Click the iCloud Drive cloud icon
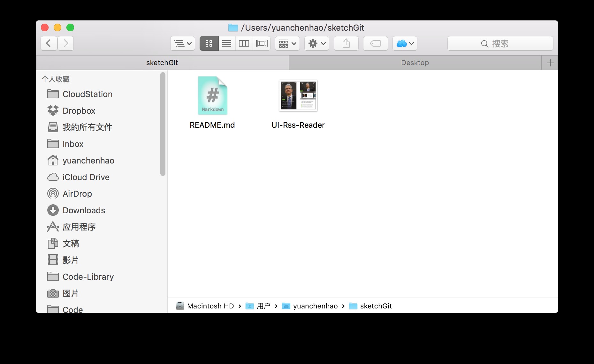 click(53, 177)
